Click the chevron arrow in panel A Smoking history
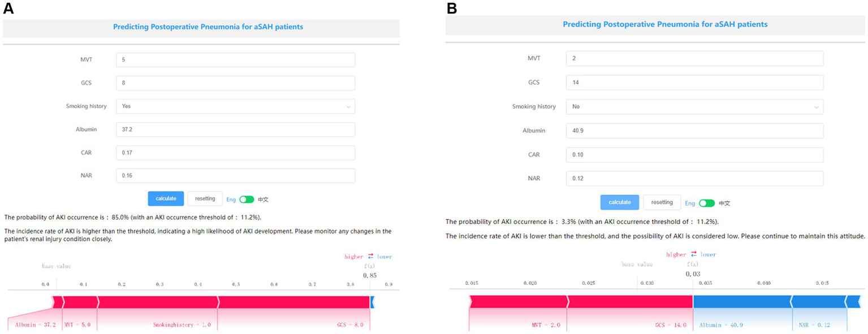The height and width of the screenshot is (334, 868). pos(347,106)
